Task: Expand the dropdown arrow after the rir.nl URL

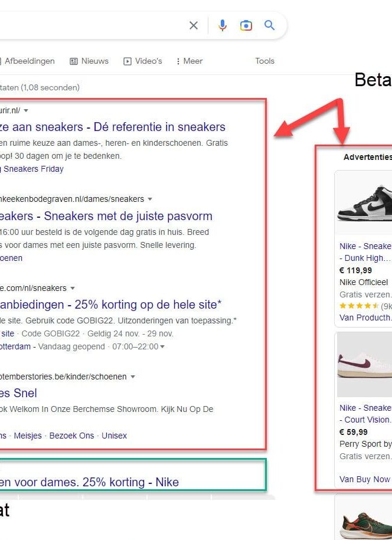Action: click(x=25, y=110)
